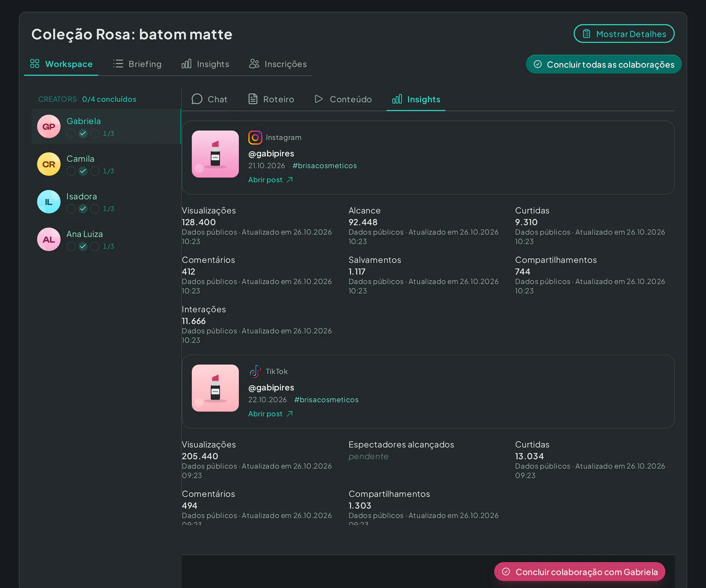706x588 pixels.
Task: Toggle the checked step circle under Camila
Action: point(83,171)
